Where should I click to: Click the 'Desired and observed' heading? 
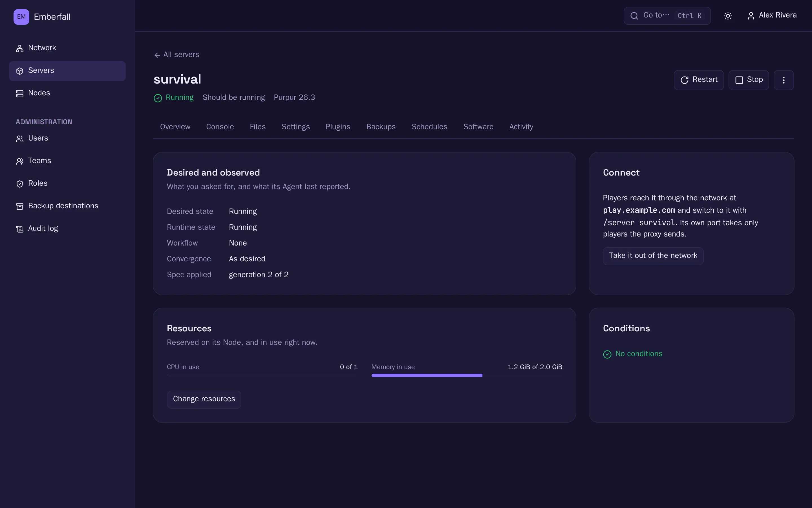(213, 173)
